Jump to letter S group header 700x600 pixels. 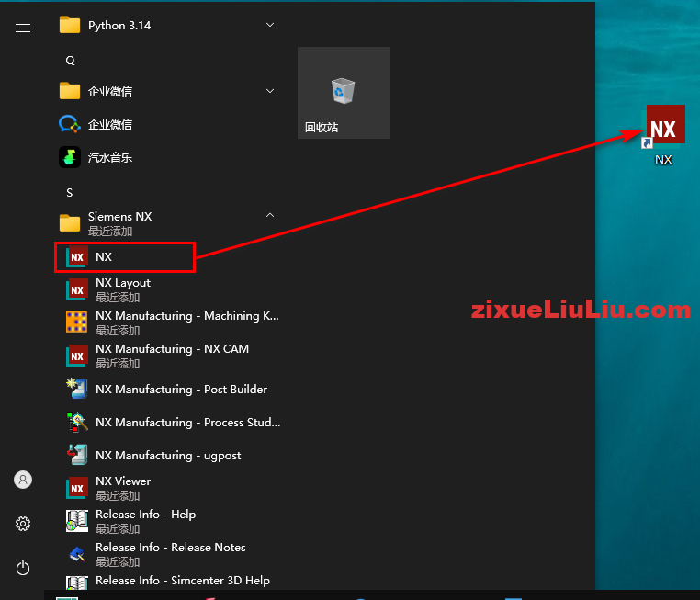click(x=69, y=192)
